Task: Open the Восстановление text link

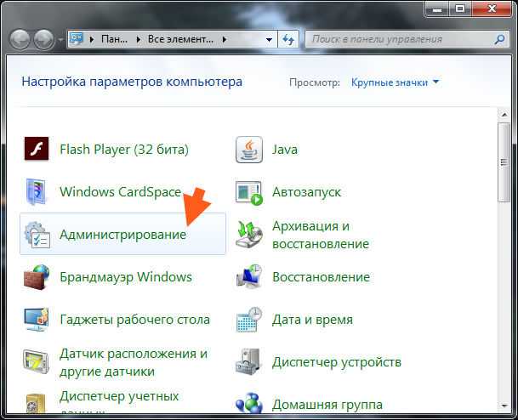Action: coord(321,277)
